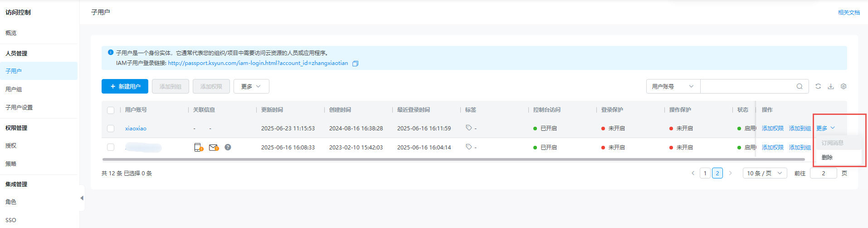Open the 10 条/页 page size dropdown

click(765, 173)
